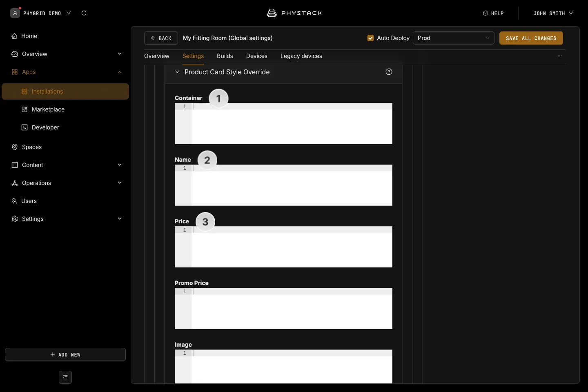This screenshot has height=392, width=588.
Task: Click into the Promo Price code editor
Action: pyautogui.click(x=283, y=309)
